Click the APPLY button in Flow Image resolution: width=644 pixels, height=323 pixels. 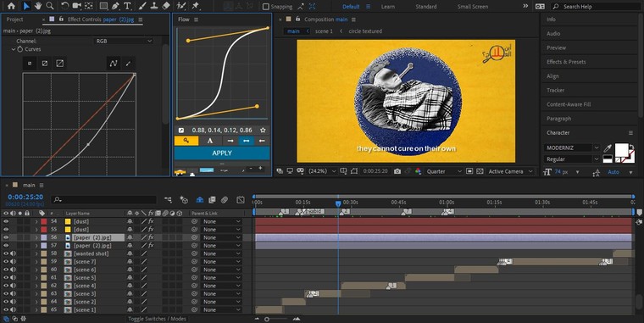click(222, 153)
